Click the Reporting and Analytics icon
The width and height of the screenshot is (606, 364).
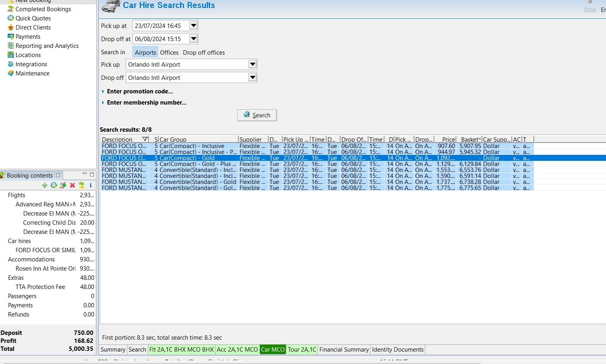tap(11, 45)
